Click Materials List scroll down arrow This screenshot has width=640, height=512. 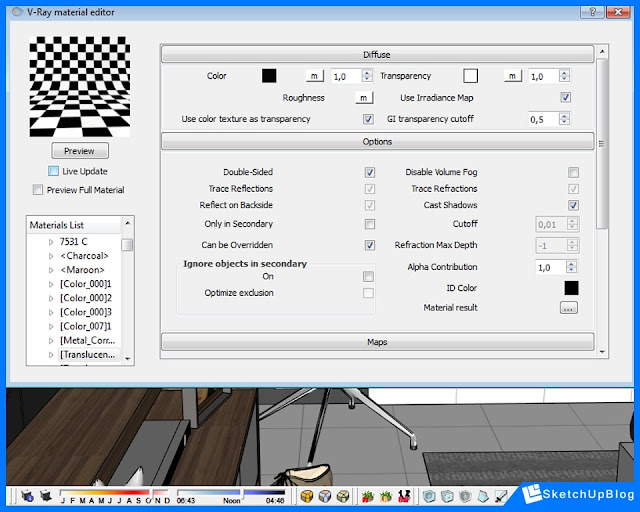(x=128, y=359)
